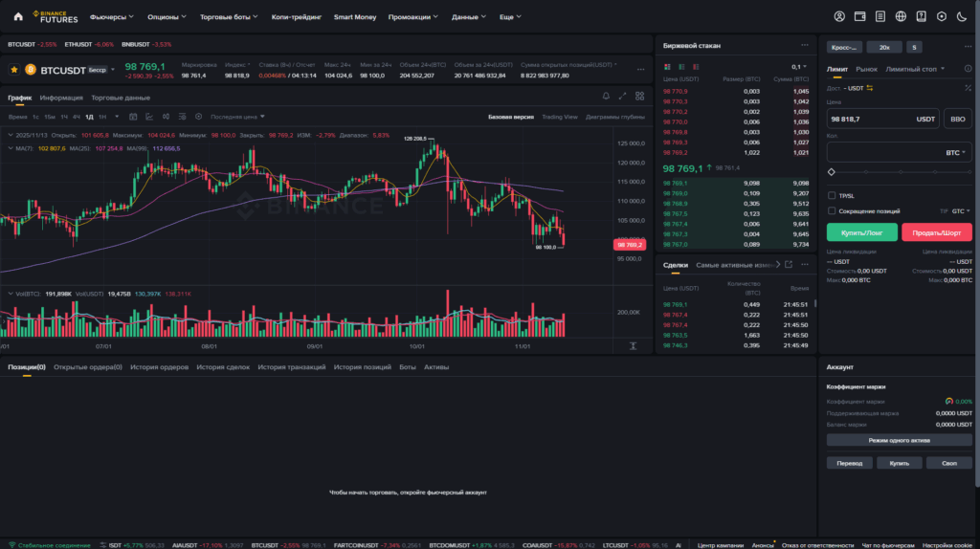Open the settings icon beside the moon icon
The height and width of the screenshot is (549, 980).
[942, 17]
